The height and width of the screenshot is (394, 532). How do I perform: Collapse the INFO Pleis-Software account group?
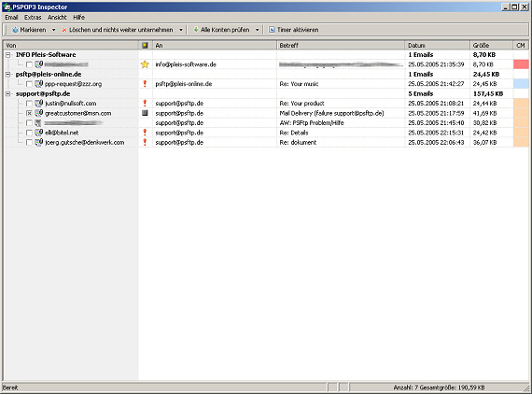[7, 55]
